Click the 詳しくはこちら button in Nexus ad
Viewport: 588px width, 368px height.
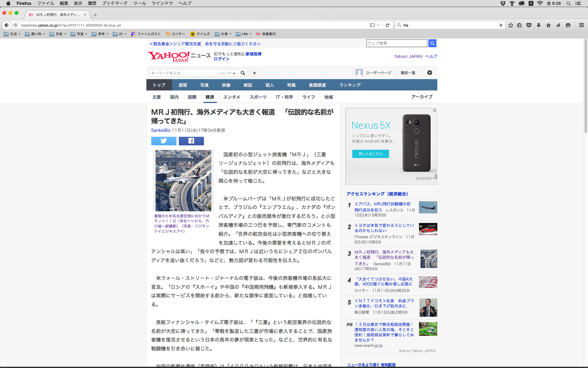point(370,154)
